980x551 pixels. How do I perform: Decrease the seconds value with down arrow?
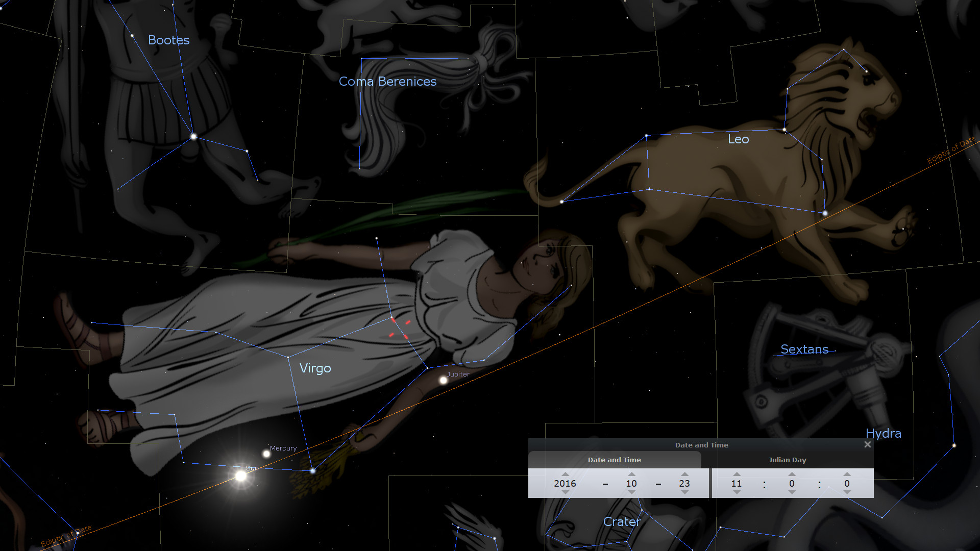pos(847,492)
